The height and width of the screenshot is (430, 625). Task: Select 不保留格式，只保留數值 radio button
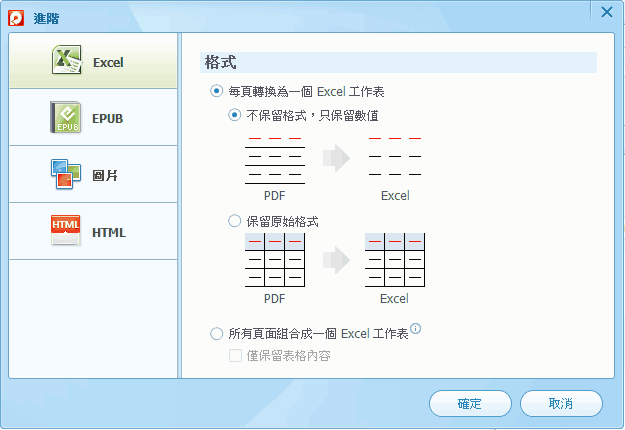click(x=234, y=115)
